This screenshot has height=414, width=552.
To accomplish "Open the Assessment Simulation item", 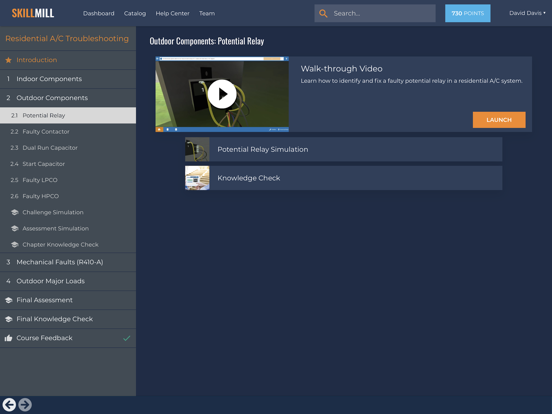I will click(x=68, y=228).
